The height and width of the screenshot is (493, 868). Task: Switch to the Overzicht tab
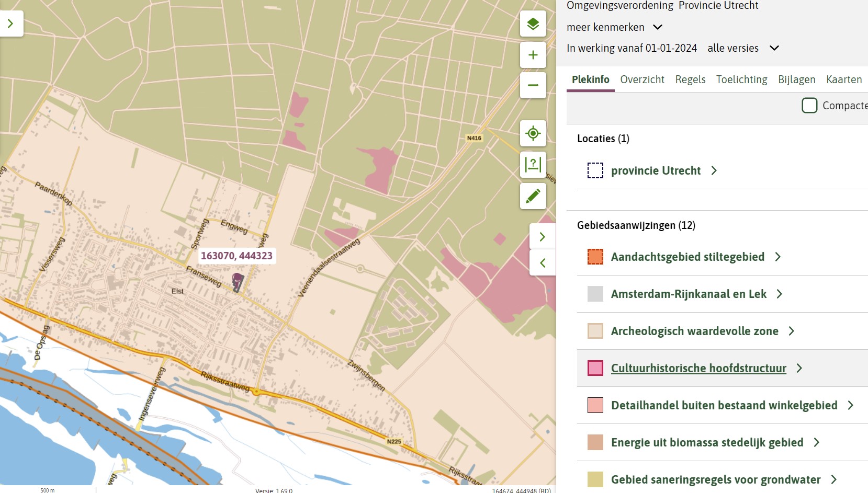[642, 79]
